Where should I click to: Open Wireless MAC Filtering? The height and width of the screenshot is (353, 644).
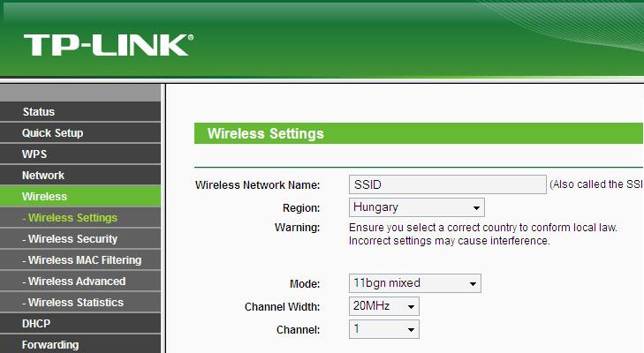point(80,259)
